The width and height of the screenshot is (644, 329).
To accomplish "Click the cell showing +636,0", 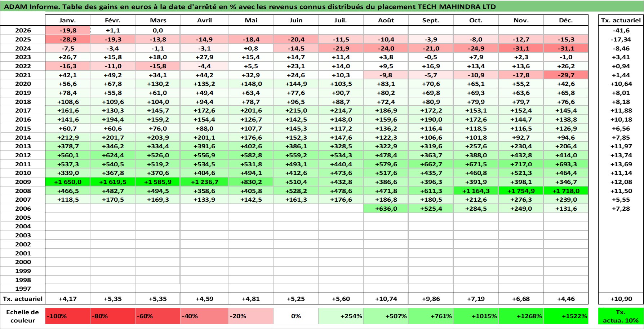I will point(386,209).
